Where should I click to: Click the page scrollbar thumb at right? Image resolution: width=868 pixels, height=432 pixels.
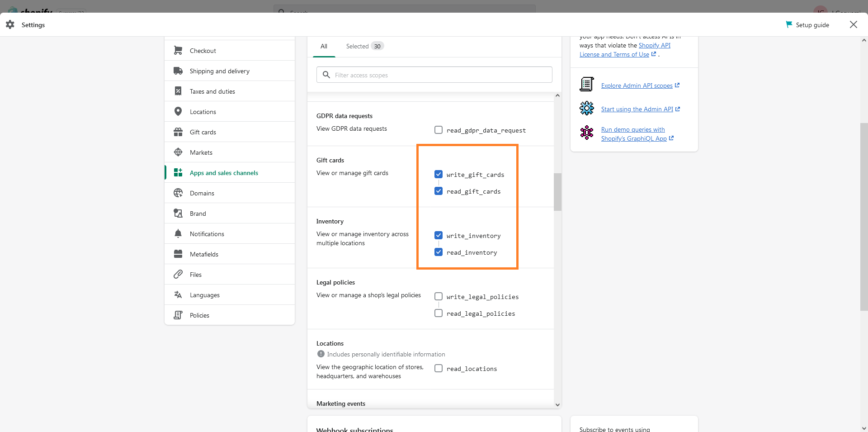tap(864, 217)
